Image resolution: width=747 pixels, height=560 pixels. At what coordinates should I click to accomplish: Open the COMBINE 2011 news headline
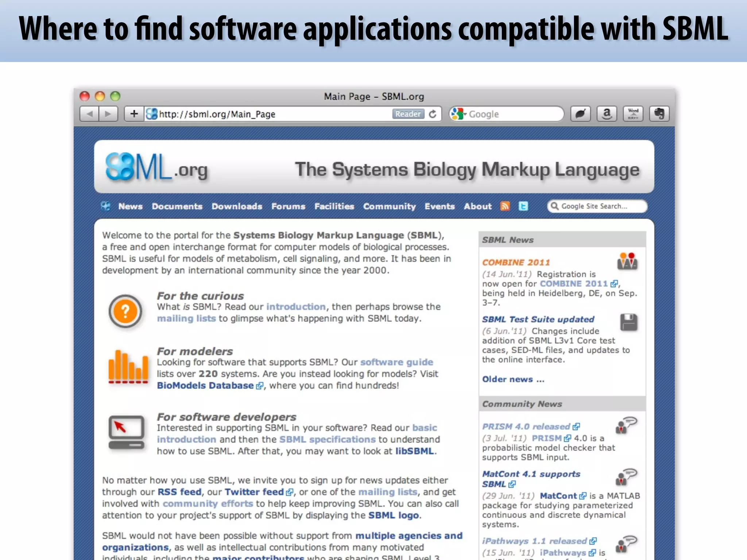516,262
